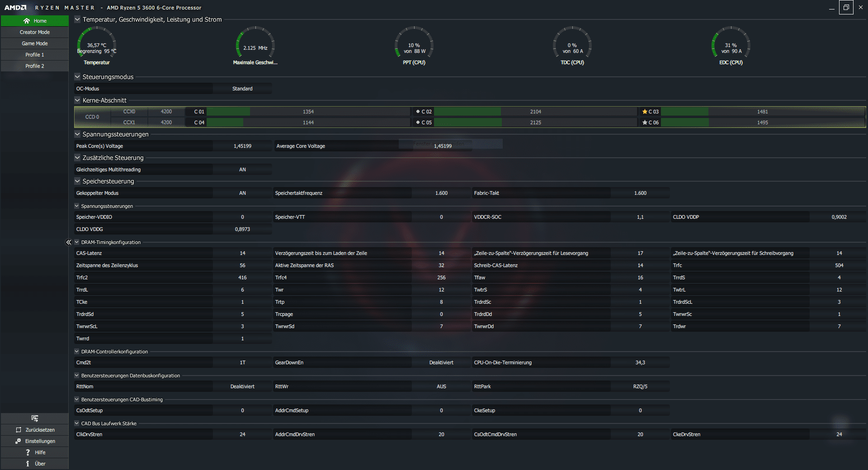Click the dot marker next to C 05

418,122
